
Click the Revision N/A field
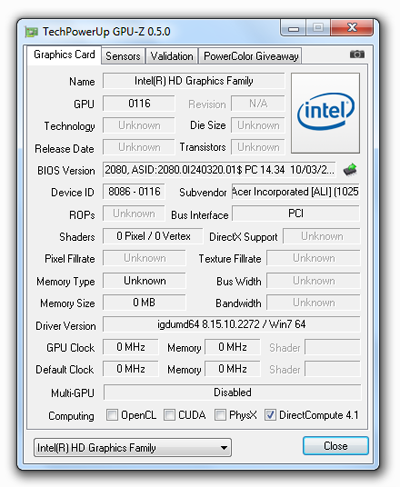[x=258, y=103]
